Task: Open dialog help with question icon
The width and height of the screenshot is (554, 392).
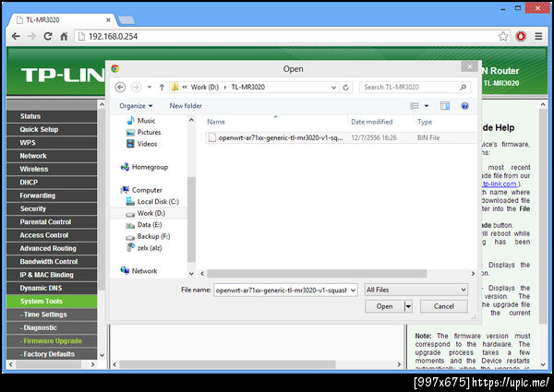Action: (464, 106)
